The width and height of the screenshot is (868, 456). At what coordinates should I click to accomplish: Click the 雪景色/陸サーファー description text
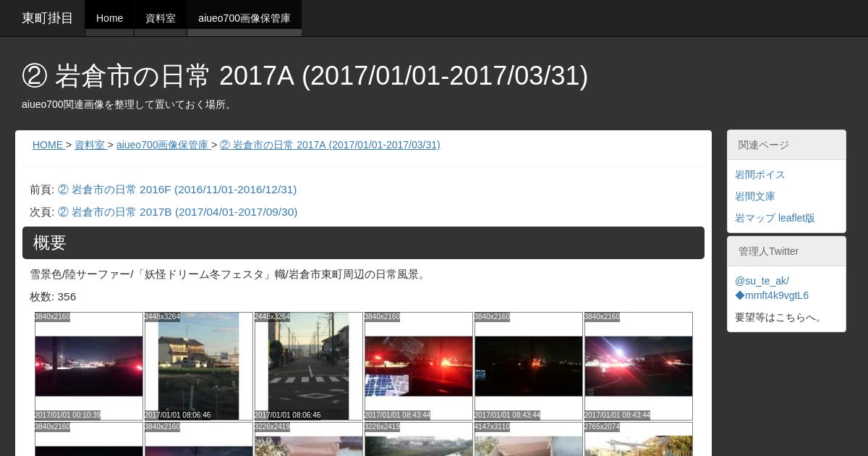pyautogui.click(x=229, y=274)
